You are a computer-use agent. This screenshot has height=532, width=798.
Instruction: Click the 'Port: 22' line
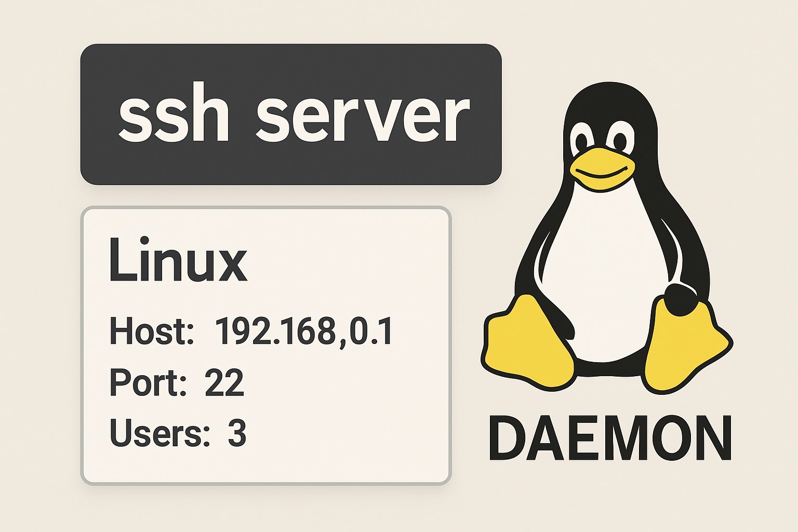[x=176, y=382]
